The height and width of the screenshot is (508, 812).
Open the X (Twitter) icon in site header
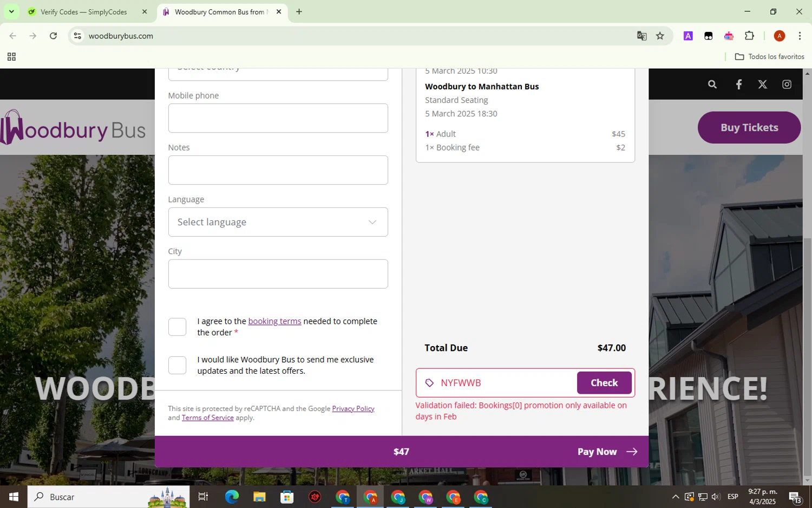(763, 84)
